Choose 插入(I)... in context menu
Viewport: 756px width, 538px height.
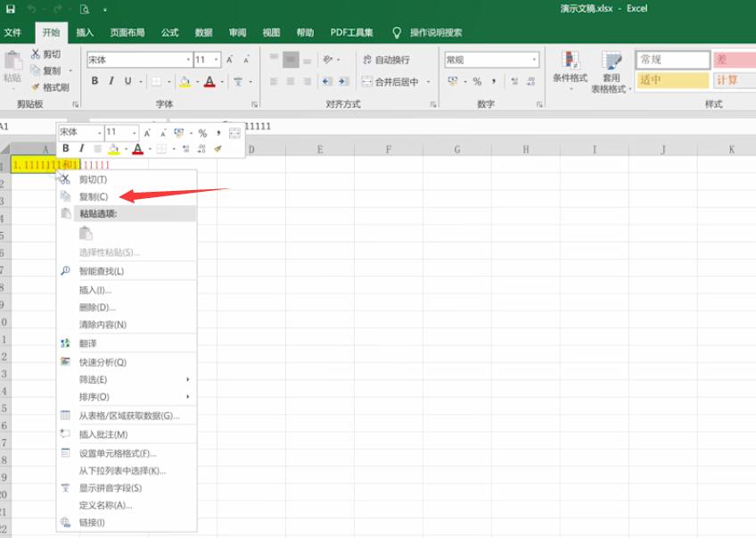coord(127,290)
